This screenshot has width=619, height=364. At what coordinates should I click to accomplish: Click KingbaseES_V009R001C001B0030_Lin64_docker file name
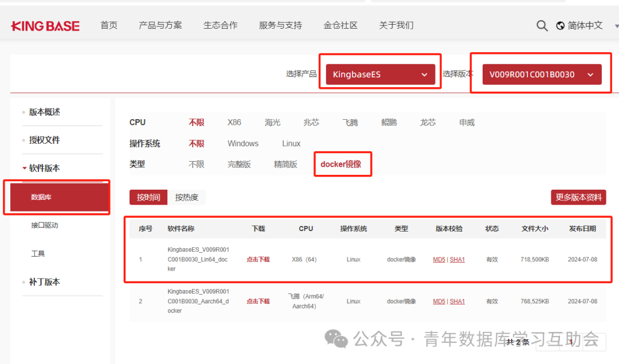(x=198, y=259)
